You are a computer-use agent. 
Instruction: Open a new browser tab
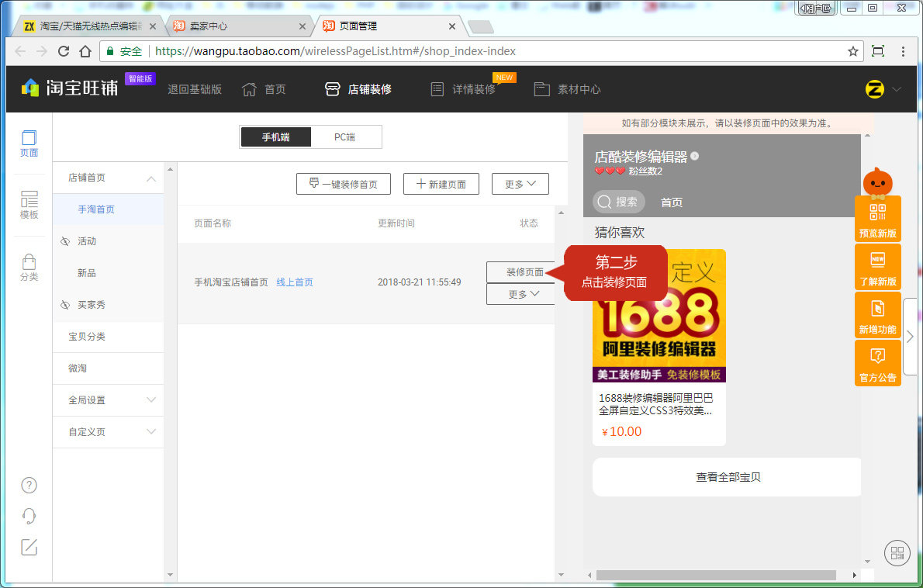click(480, 27)
